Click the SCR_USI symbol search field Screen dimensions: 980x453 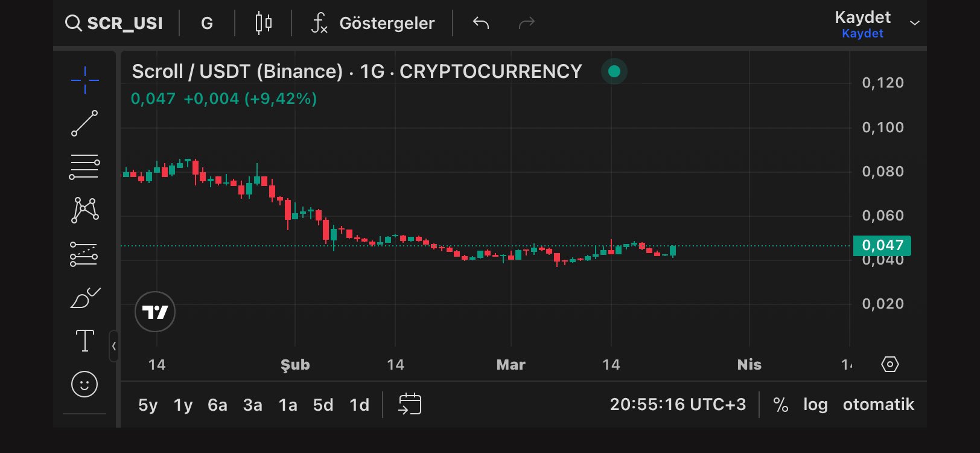pos(115,24)
